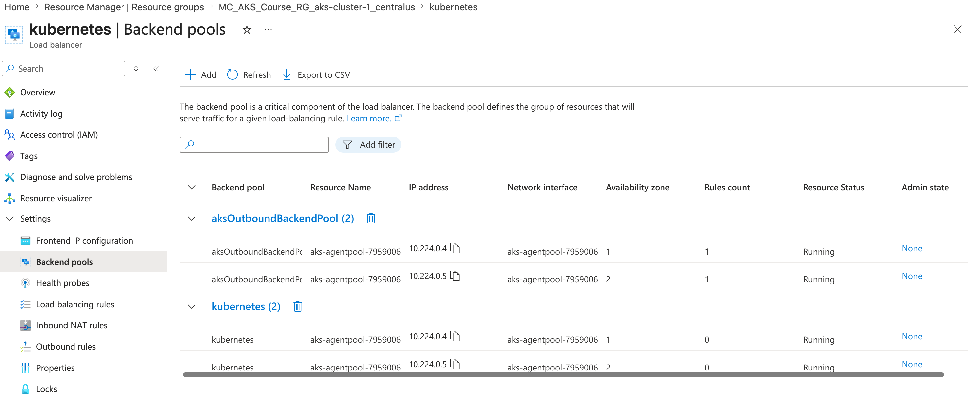Open Admin state None for aksOutbound 10.224.0.5 row
This screenshot has height=395, width=980.
click(x=912, y=276)
